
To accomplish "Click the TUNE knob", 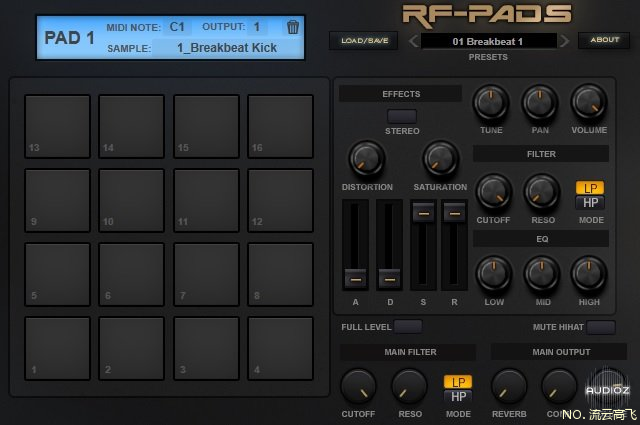I will 491,102.
